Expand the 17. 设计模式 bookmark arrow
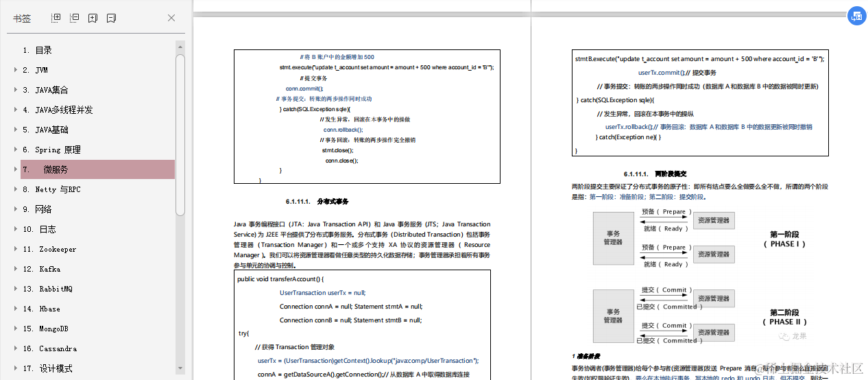 pyautogui.click(x=16, y=368)
